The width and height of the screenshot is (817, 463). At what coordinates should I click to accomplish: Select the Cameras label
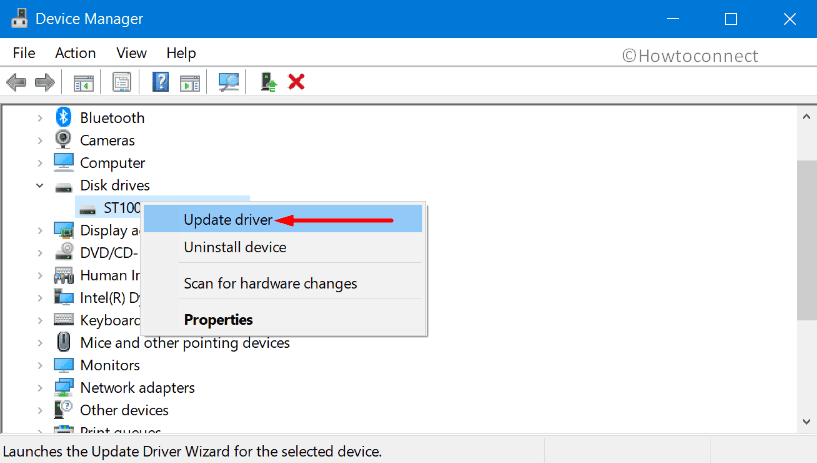click(107, 140)
